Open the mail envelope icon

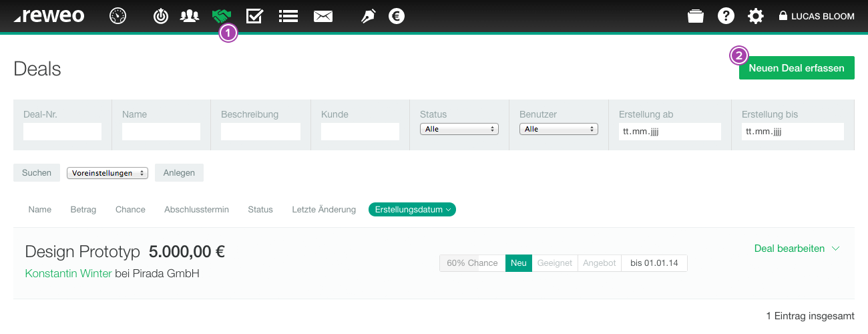pyautogui.click(x=323, y=16)
